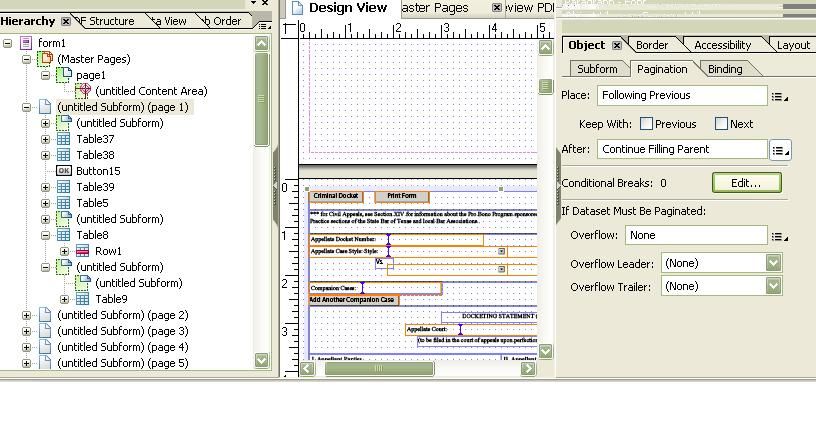Enable Keep With Next checkbox
The height and width of the screenshot is (435, 816).
[x=721, y=124]
